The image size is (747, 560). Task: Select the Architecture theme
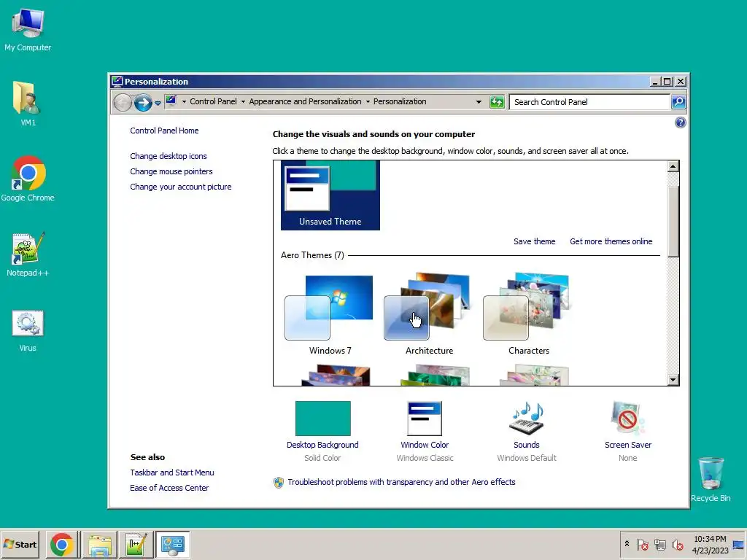(429, 314)
